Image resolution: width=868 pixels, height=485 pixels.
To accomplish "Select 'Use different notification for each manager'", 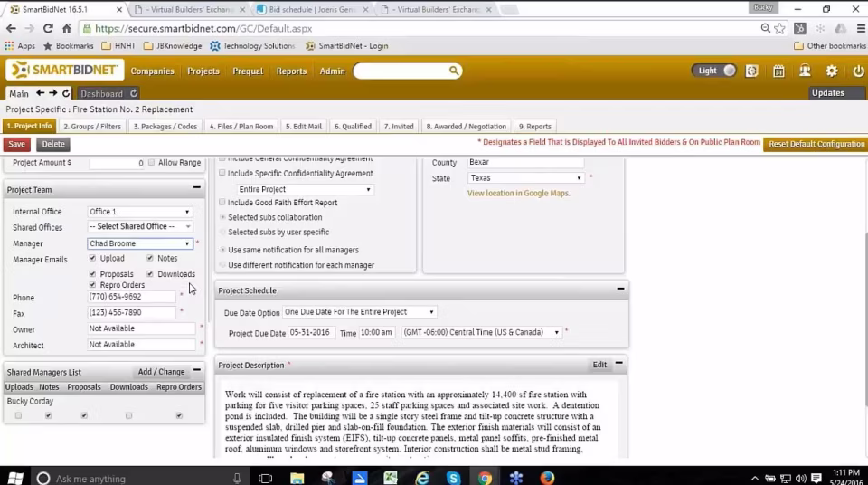I will pos(222,265).
